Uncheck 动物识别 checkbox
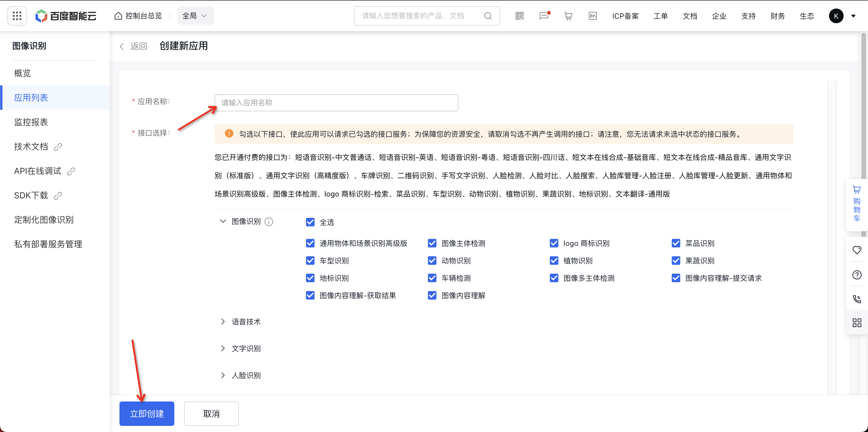The image size is (868, 432). point(432,261)
